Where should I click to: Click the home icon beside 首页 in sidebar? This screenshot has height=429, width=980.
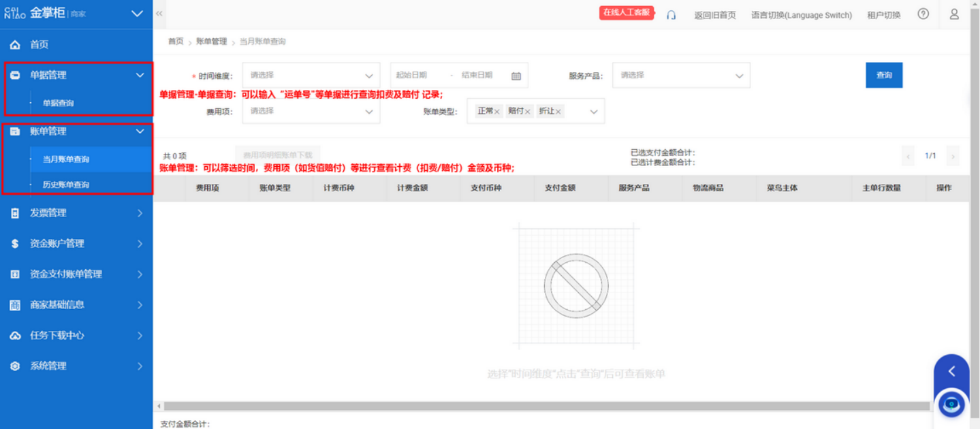click(x=14, y=44)
